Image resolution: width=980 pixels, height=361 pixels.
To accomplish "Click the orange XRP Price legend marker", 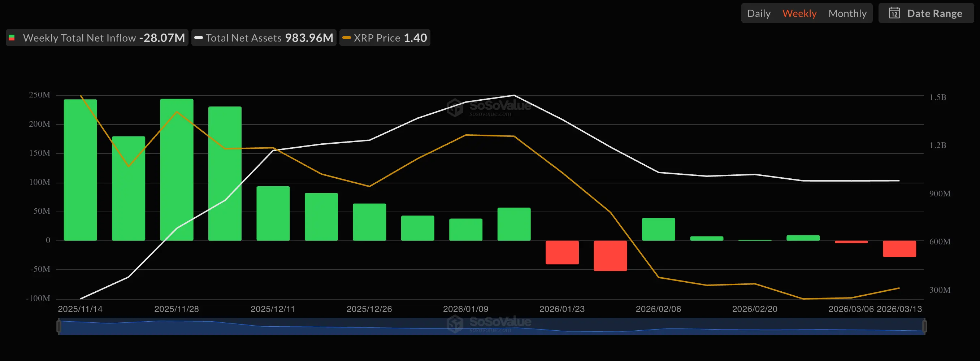I will tap(346, 38).
